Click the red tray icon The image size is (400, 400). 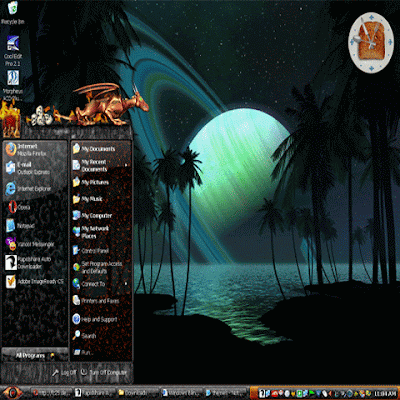coord(275,393)
